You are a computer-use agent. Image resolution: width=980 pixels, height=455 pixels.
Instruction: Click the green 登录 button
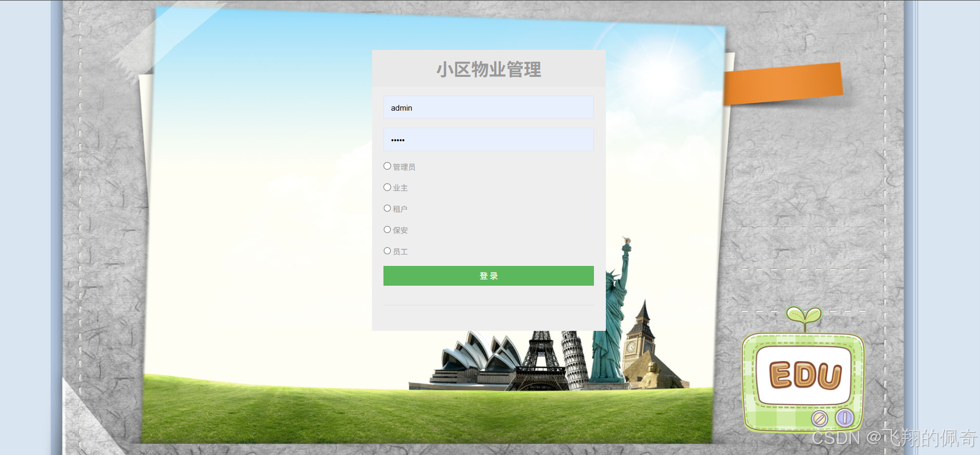pyautogui.click(x=488, y=276)
